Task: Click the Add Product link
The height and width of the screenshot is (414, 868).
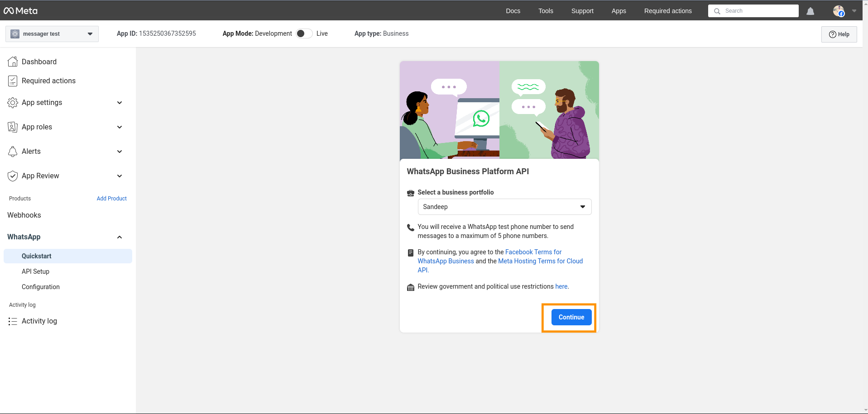Action: pos(111,199)
